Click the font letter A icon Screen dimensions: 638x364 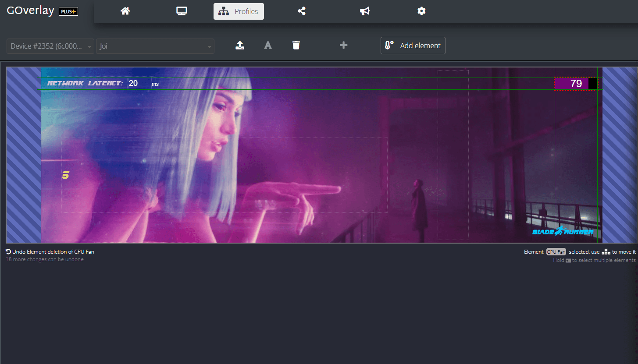coord(268,45)
